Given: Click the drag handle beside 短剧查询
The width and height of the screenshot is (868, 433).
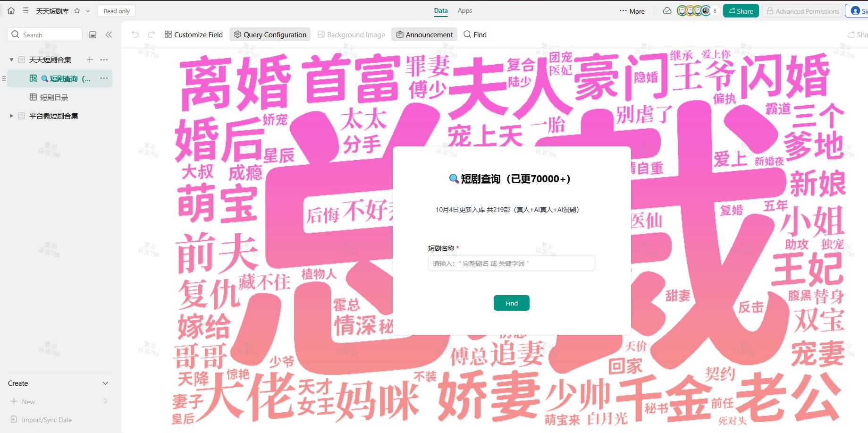Looking at the screenshot, I should point(4,78).
